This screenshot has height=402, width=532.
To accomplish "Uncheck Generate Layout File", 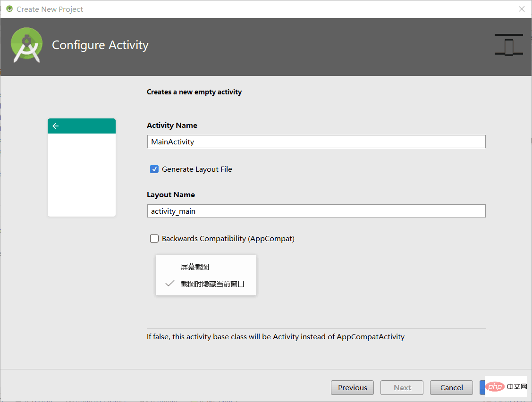I will (154, 168).
